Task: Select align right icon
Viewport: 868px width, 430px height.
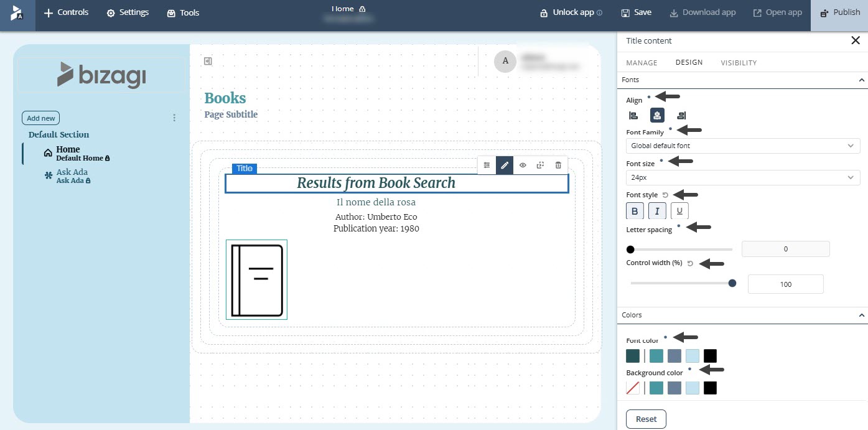Action: (x=681, y=115)
